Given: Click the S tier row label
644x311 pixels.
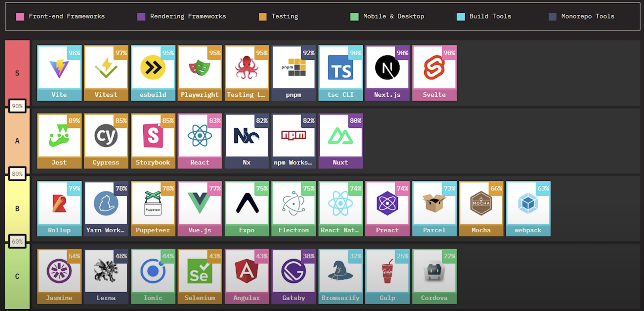Looking at the screenshot, I should click(17, 73).
